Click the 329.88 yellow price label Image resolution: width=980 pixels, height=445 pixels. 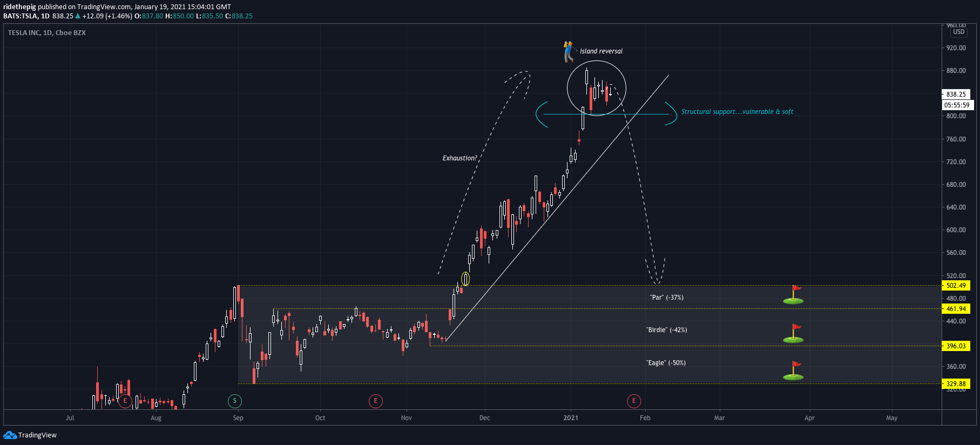[x=956, y=384]
